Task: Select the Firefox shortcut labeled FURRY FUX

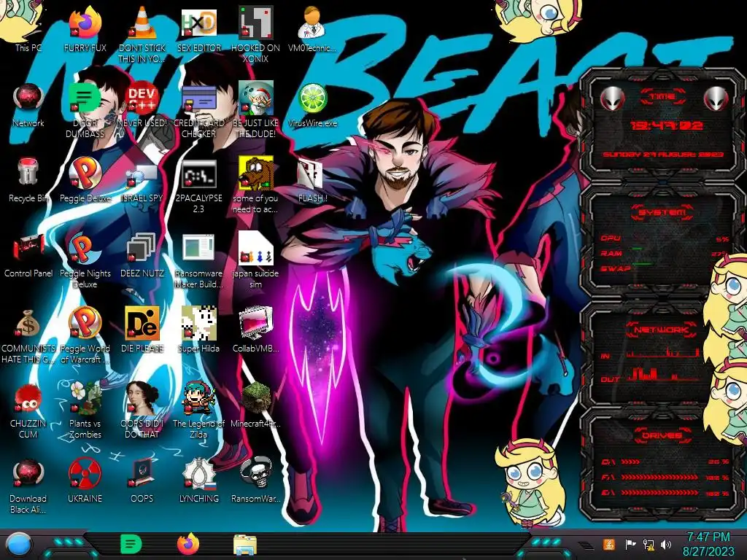Action: 85,28
